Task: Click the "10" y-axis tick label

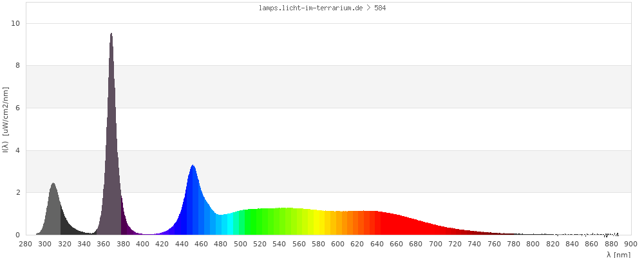Action: 16,23
